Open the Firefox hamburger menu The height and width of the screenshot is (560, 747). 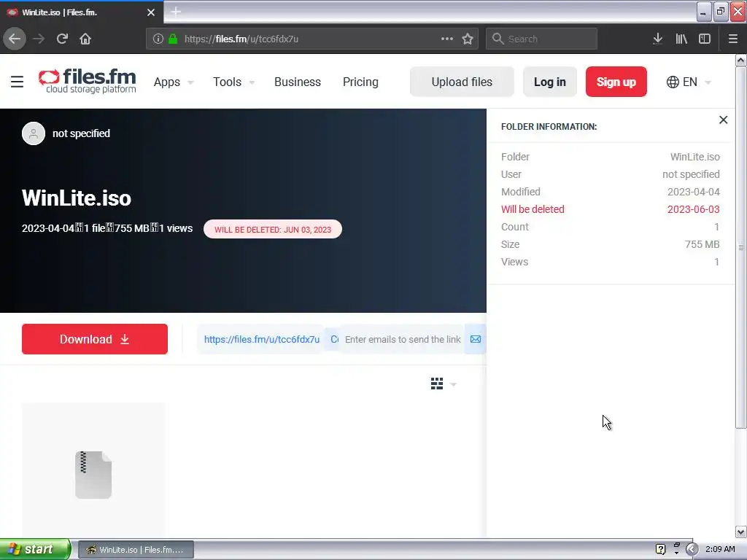pos(733,39)
